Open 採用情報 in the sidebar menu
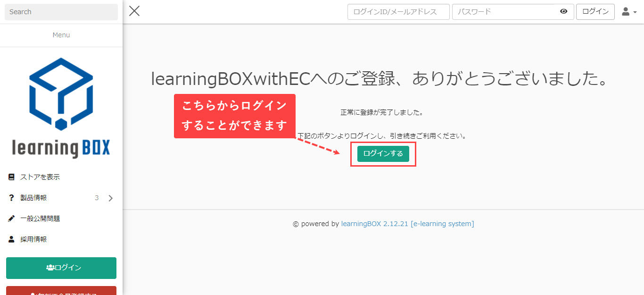The image size is (644, 295). (x=33, y=239)
